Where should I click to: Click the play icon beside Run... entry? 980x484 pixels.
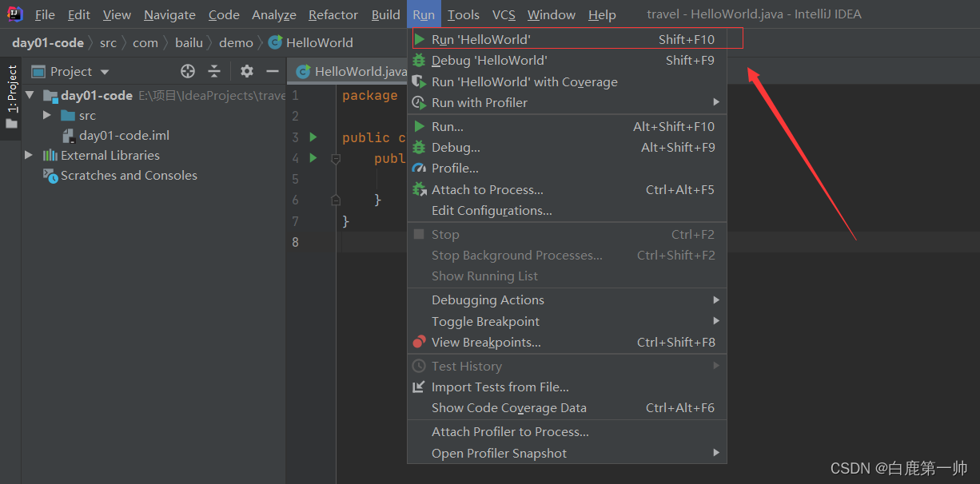pyautogui.click(x=419, y=126)
